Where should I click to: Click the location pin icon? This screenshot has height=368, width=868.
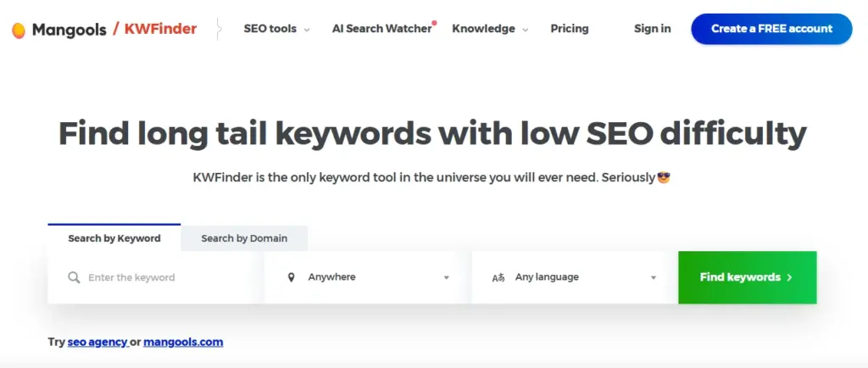[x=292, y=277]
